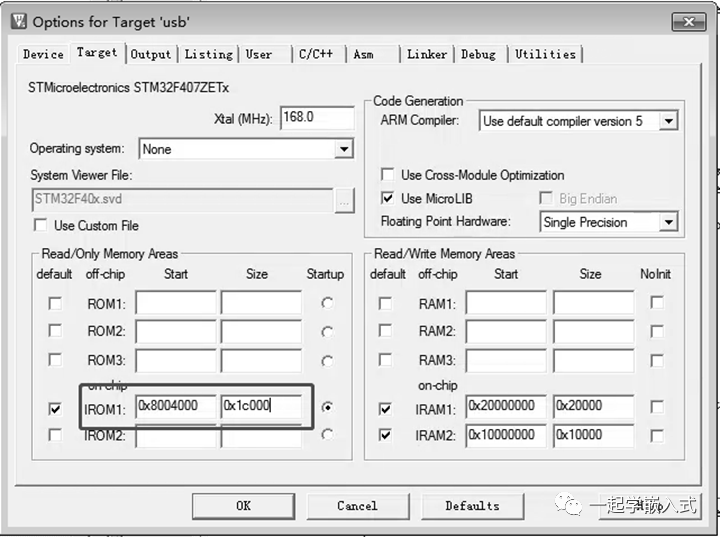Go to the Linker tab
The width and height of the screenshot is (720, 537).
[427, 54]
